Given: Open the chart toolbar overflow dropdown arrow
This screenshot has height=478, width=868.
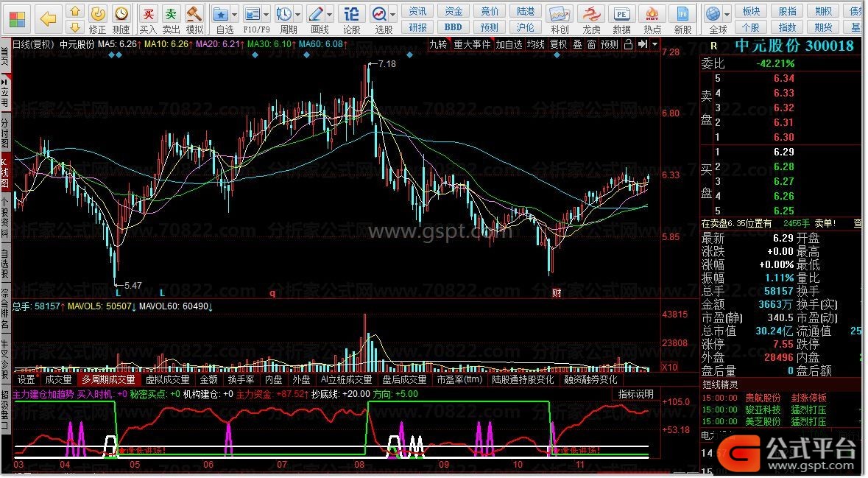Looking at the screenshot, I should [x=655, y=44].
